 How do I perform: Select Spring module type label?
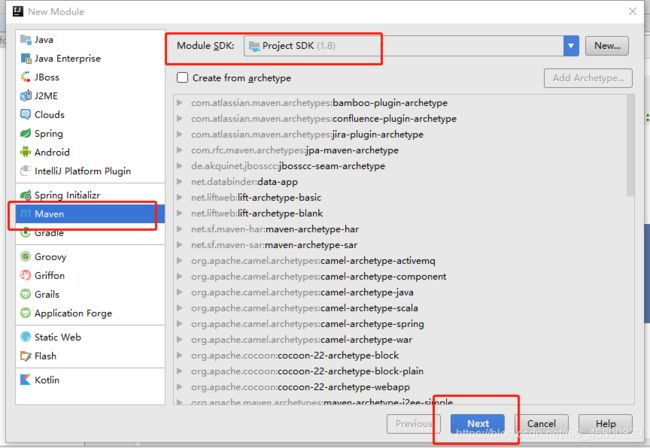pos(49,133)
